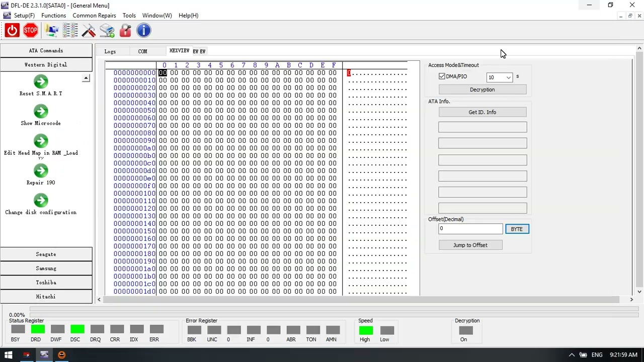
Task: Switch to the DFL app in the taskbar
Action: click(x=44, y=355)
